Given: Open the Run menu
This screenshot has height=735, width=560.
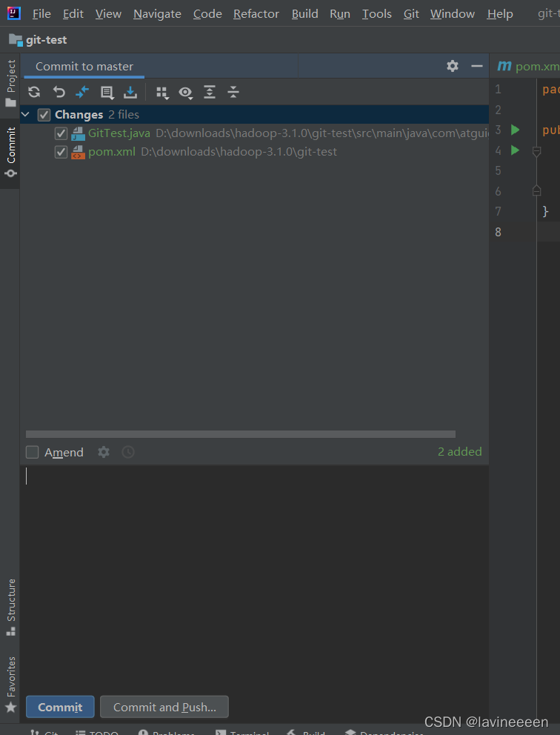Looking at the screenshot, I should click(340, 14).
